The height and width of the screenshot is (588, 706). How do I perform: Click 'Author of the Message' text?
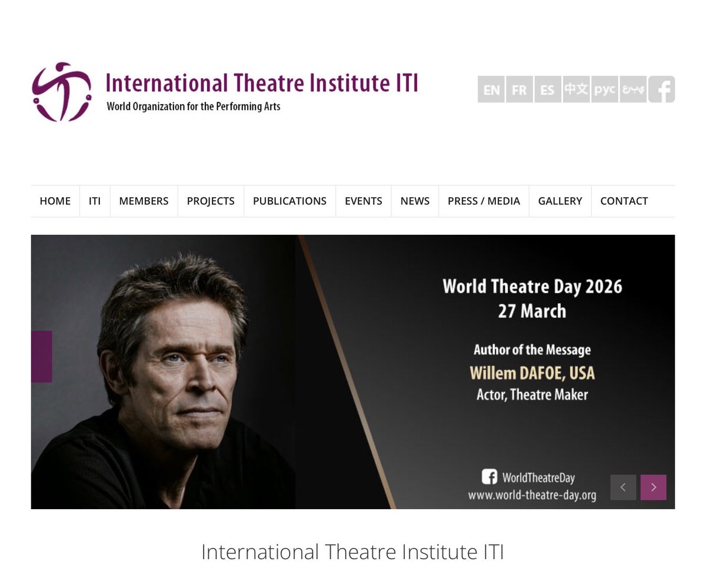[532, 350]
